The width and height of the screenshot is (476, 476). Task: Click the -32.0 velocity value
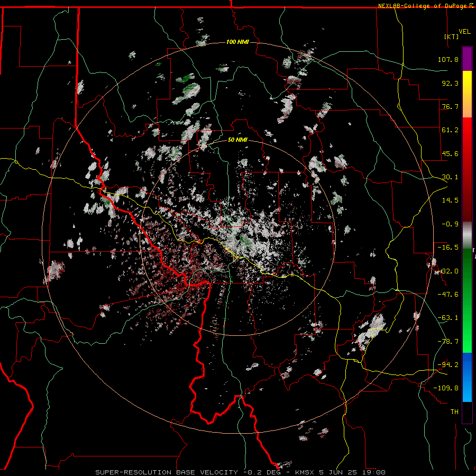coord(448,271)
